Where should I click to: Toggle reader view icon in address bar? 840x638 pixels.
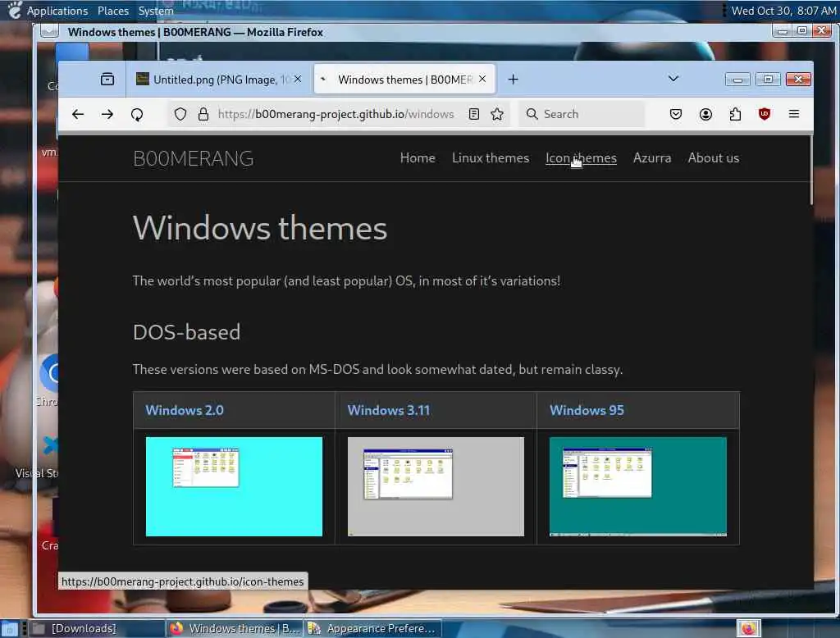473,114
